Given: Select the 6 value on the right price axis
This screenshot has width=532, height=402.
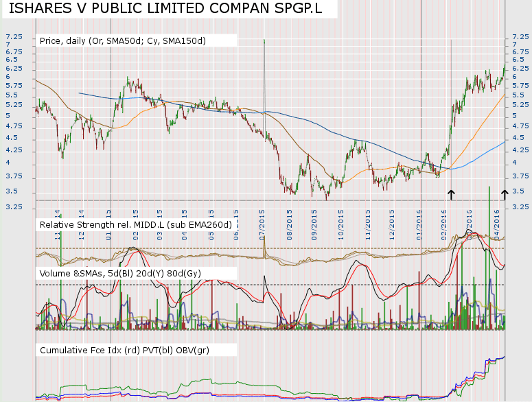Looking at the screenshot, I should (514, 77).
